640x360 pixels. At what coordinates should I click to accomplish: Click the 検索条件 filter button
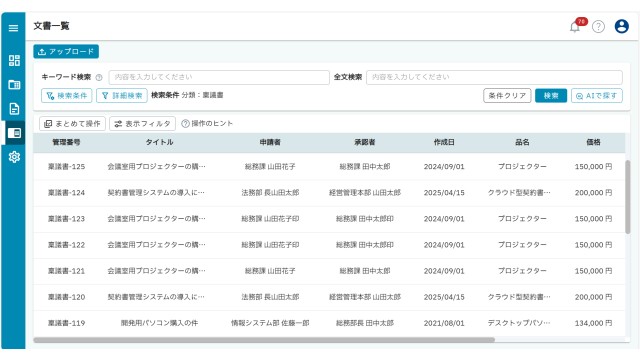point(67,96)
